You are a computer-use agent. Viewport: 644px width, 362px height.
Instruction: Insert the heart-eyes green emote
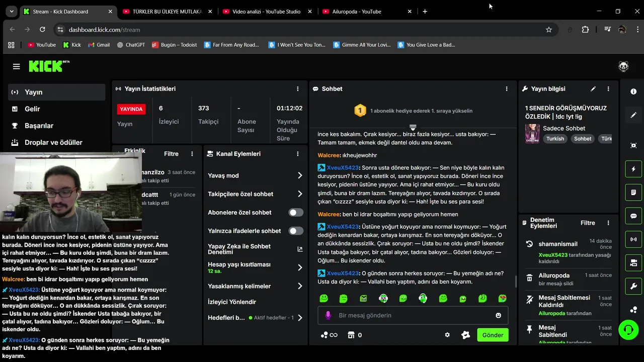pyautogui.click(x=502, y=298)
